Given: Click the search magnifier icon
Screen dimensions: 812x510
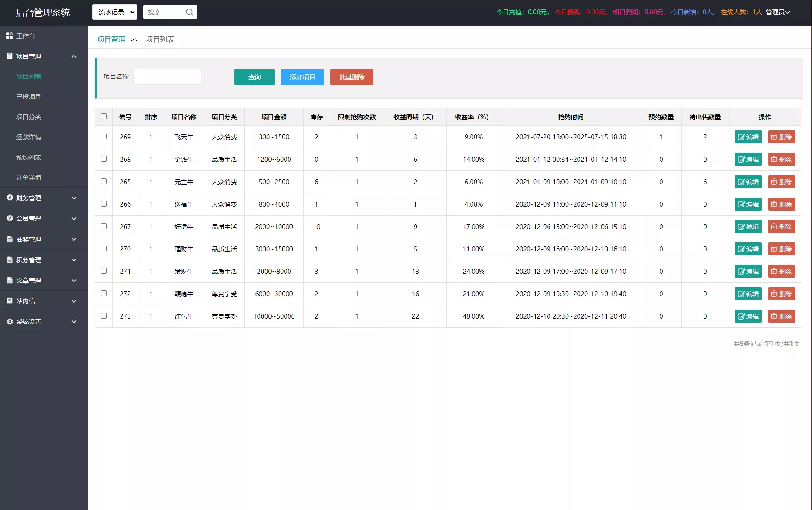Looking at the screenshot, I should (x=190, y=12).
